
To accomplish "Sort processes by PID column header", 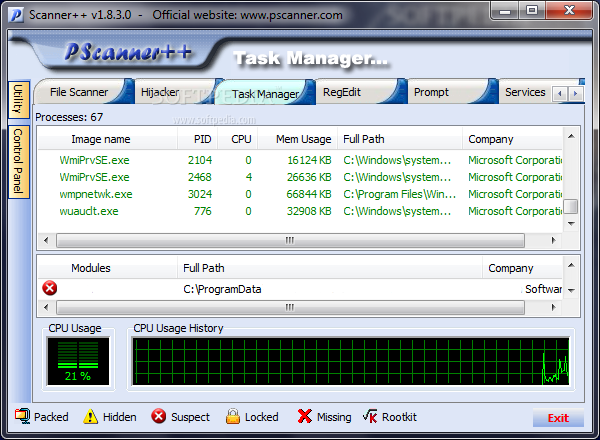I will point(198,139).
